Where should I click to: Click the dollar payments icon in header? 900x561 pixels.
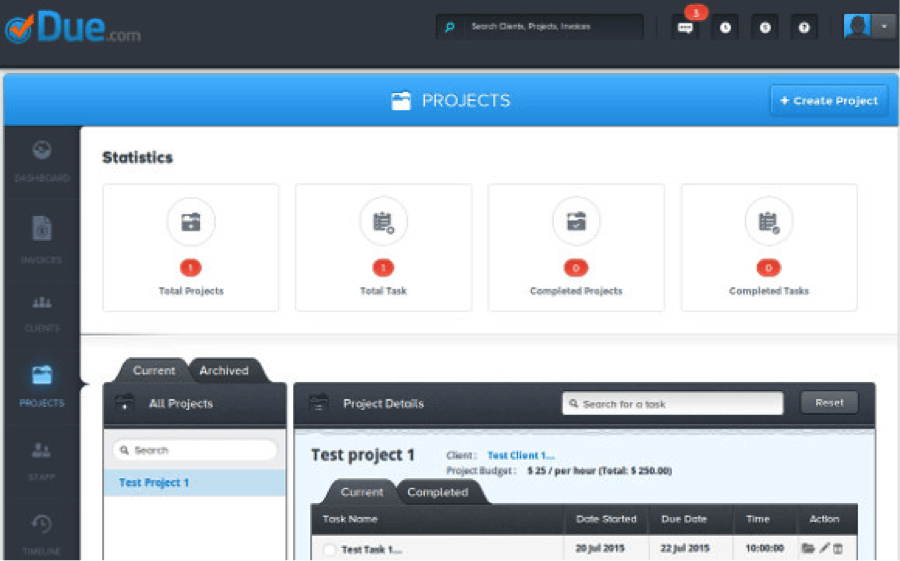(765, 28)
